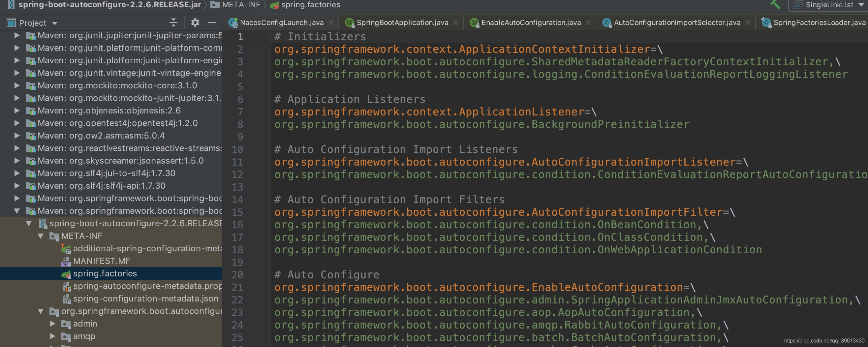Click the EnableAutoConfiguration key on line 21
The image size is (868, 347).
coord(479,287)
